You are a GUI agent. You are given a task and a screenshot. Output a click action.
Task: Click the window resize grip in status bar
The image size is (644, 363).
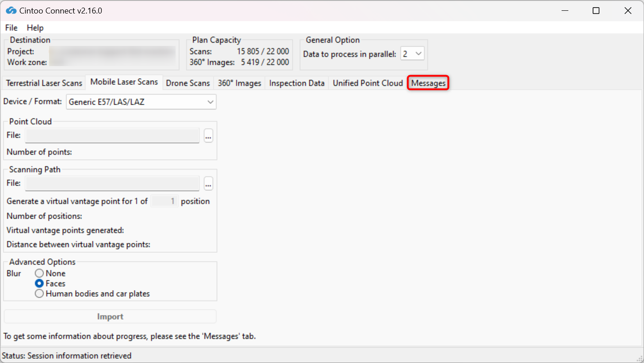639,358
